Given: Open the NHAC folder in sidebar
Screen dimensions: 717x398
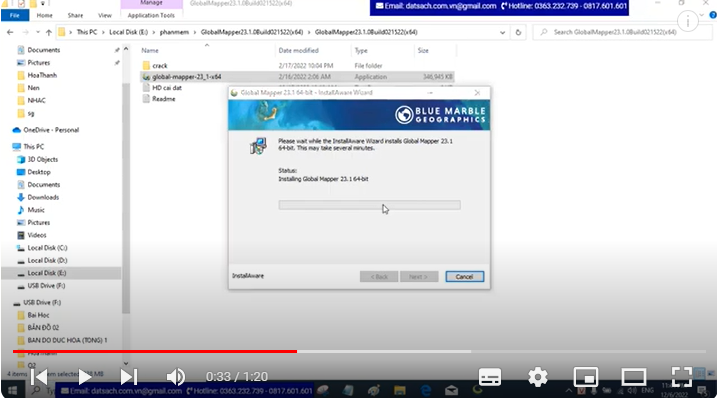Looking at the screenshot, I should [36, 101].
